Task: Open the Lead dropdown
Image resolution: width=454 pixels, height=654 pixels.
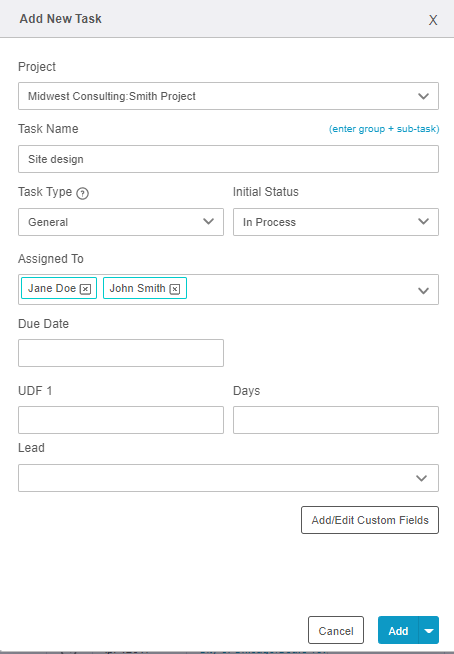Action: [228, 478]
